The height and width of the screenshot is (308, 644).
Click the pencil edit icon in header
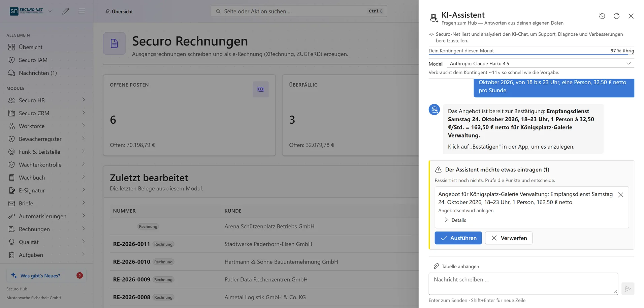coord(66,11)
